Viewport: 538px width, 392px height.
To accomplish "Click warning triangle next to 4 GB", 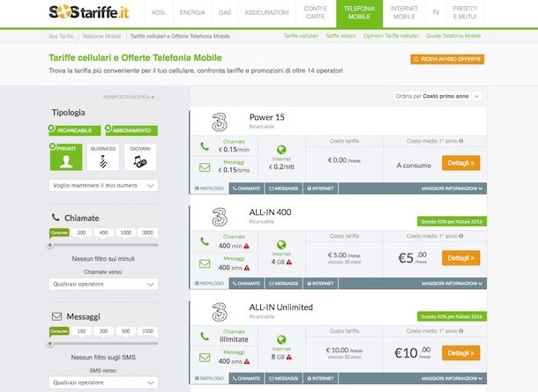I will point(289,263).
